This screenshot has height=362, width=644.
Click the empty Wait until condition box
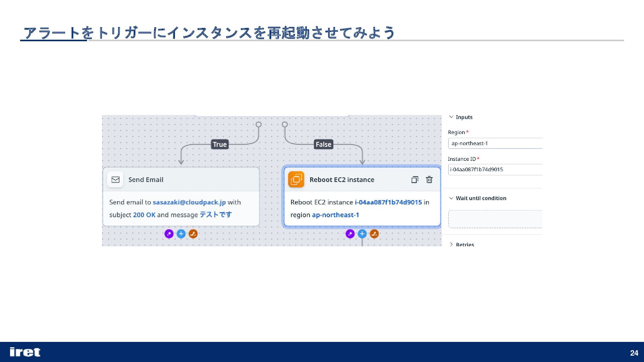(x=495, y=219)
